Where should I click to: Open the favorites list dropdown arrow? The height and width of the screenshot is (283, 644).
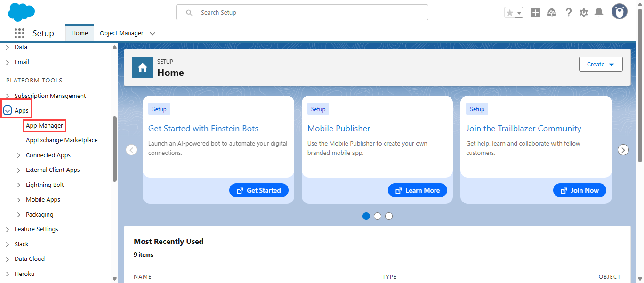click(x=519, y=13)
